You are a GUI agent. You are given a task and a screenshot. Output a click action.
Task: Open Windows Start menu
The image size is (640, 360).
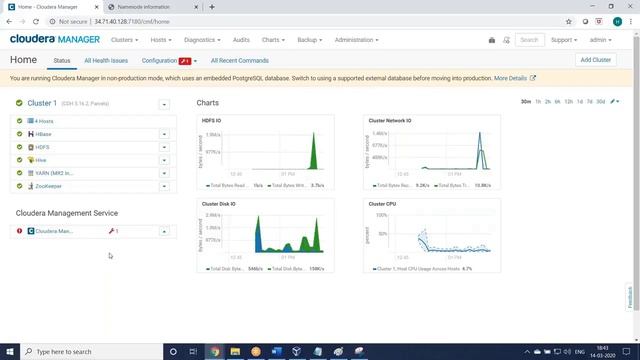10,351
